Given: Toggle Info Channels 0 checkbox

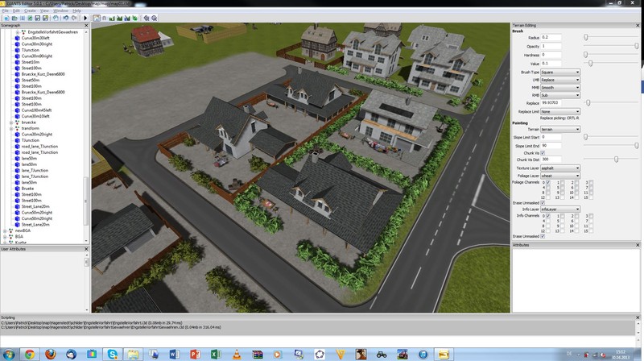Looking at the screenshot, I should click(x=548, y=216).
